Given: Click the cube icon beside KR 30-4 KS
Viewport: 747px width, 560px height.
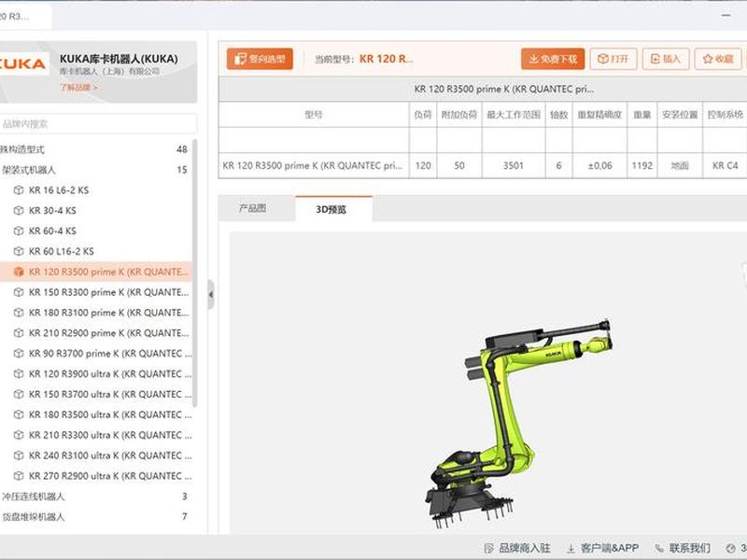Looking at the screenshot, I should pos(19,211).
